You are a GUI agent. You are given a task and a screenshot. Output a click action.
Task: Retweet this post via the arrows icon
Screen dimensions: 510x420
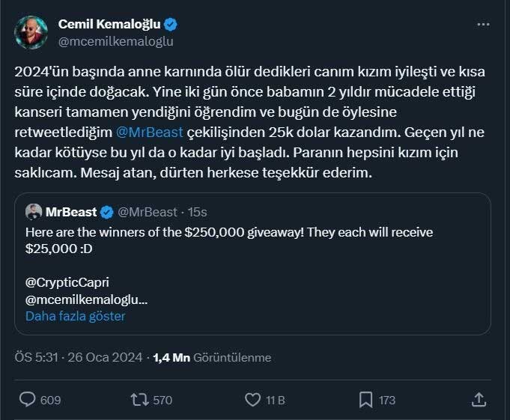[139, 400]
